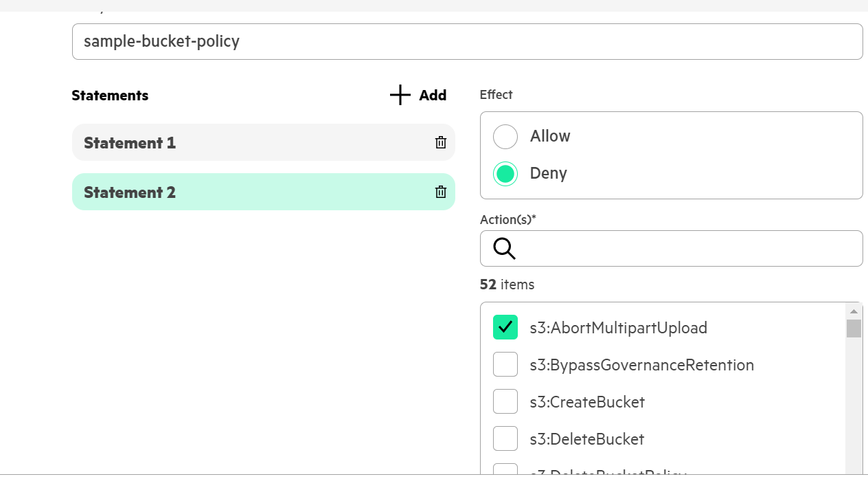Screen dimensions: 868x479
Task: Delete Statement 1 using its trash icon
Action: tap(441, 142)
